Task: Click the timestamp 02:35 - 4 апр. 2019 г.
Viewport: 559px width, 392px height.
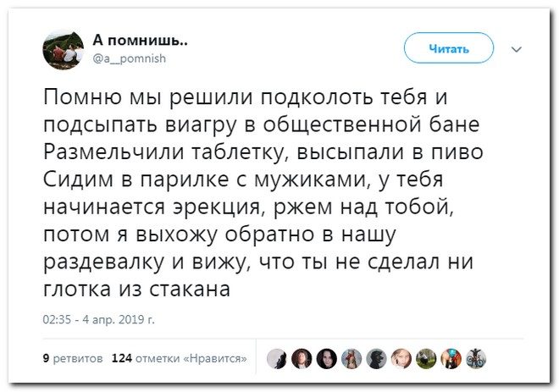Action: click(x=98, y=320)
